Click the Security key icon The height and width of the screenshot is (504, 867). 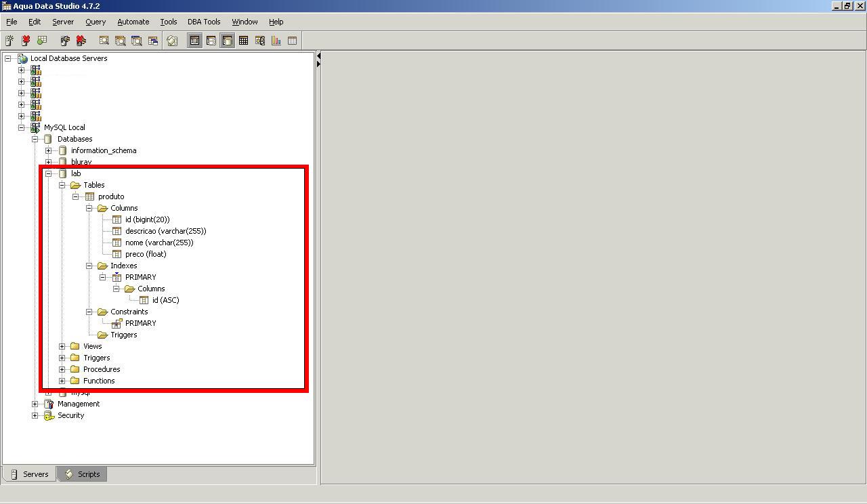(x=49, y=415)
